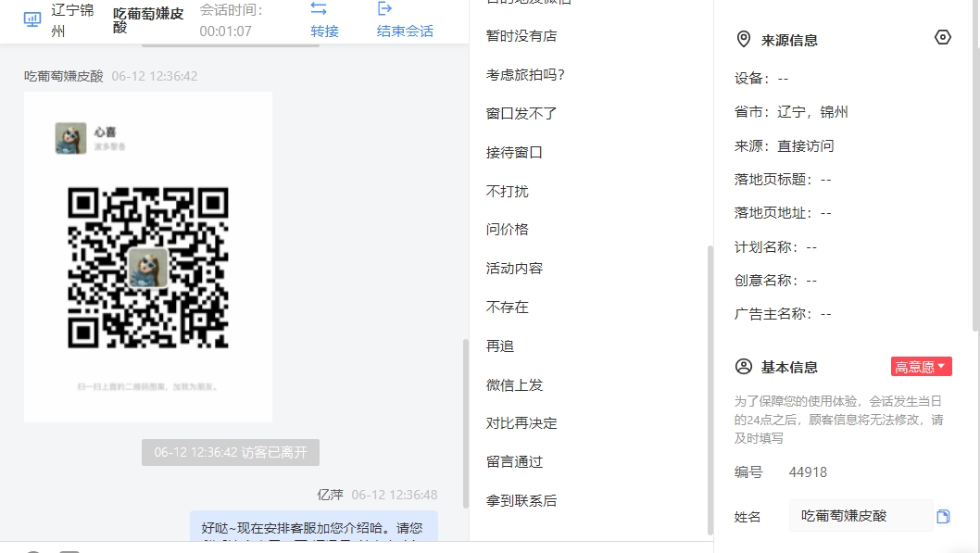Click the 落地页地址 row
Image resolution: width=980 pixels, height=553 pixels.
click(x=783, y=214)
